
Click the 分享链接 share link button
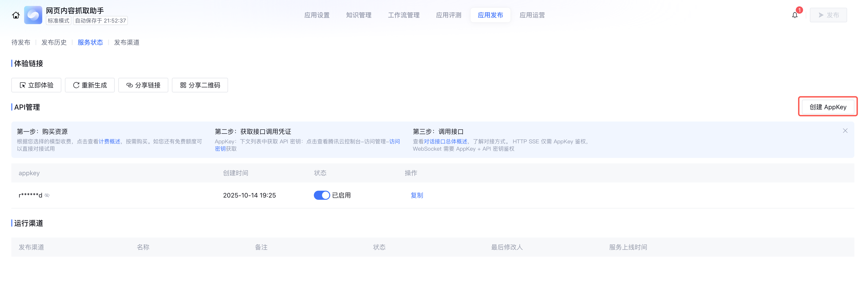143,85
